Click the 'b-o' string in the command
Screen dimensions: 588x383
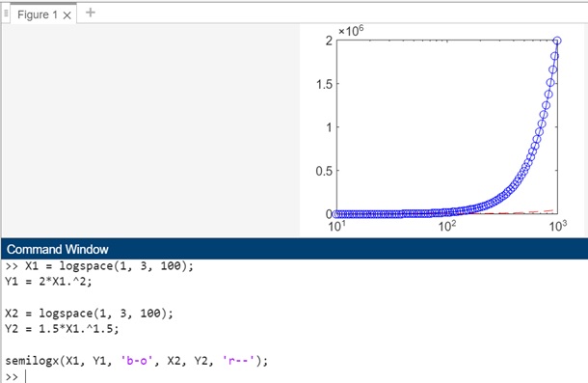tap(137, 361)
